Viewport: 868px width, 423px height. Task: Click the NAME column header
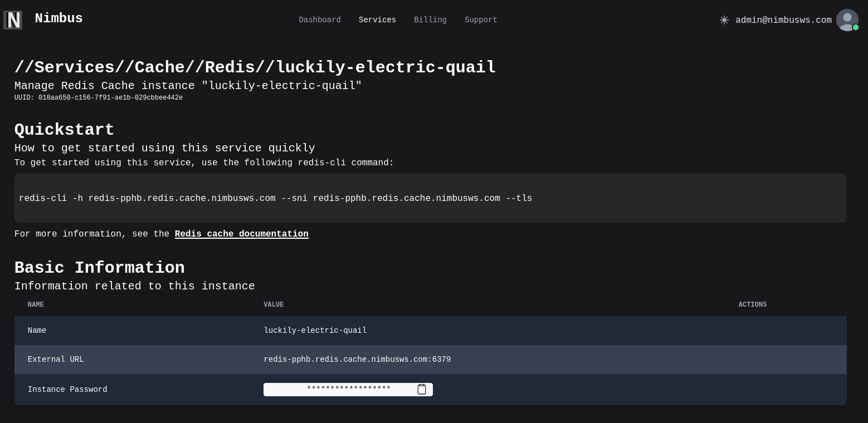(x=36, y=305)
